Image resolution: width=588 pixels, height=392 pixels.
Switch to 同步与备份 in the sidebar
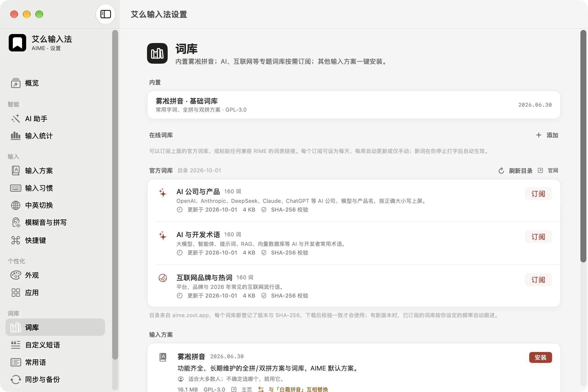(x=55, y=379)
